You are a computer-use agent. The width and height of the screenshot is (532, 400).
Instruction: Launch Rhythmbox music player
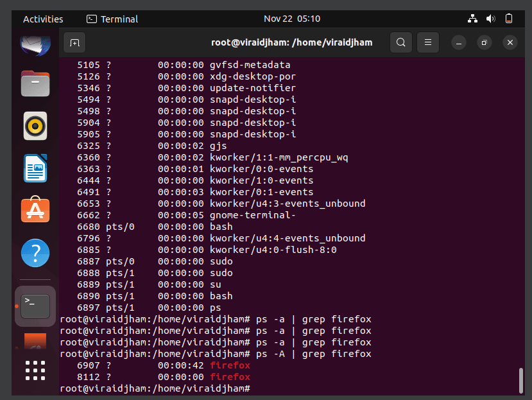click(x=35, y=126)
